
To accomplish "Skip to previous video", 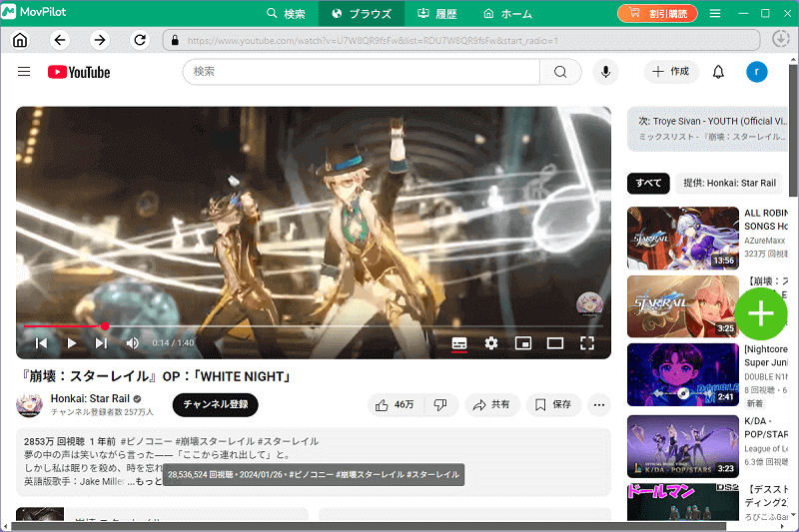I will 41,343.
